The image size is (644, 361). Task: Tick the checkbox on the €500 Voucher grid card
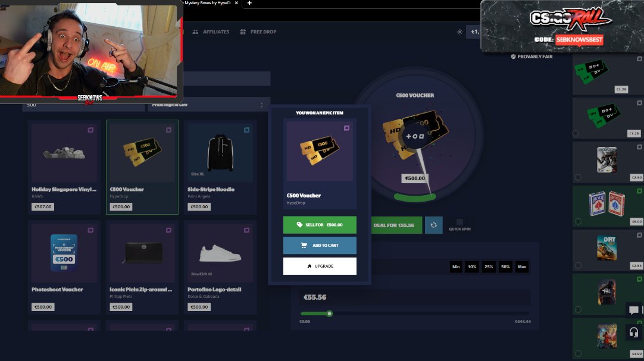pos(168,130)
